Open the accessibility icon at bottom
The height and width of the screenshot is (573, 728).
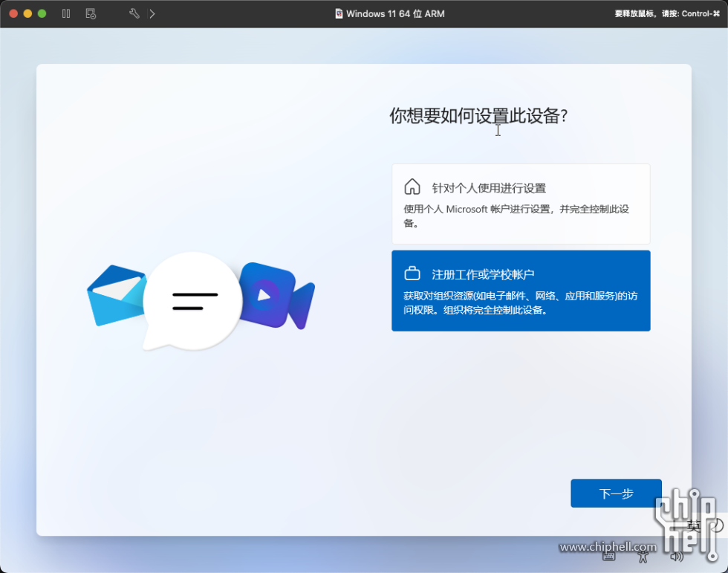[643, 557]
